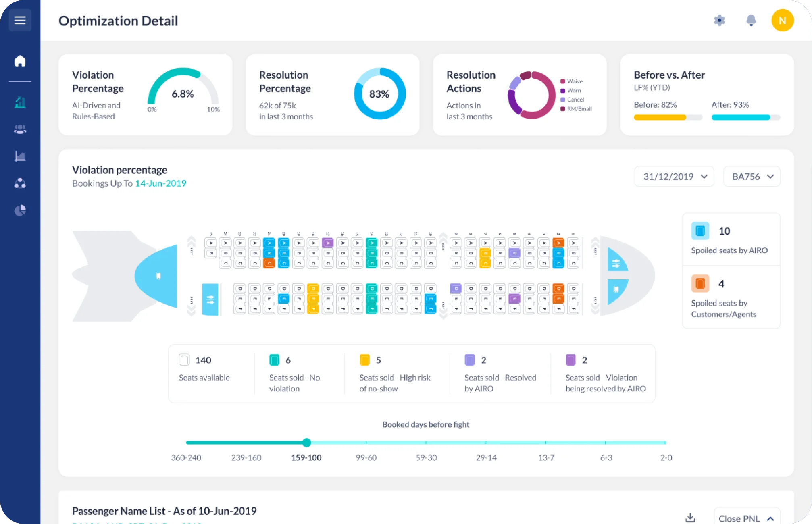Click the 83% resolution donut chart

tap(379, 94)
